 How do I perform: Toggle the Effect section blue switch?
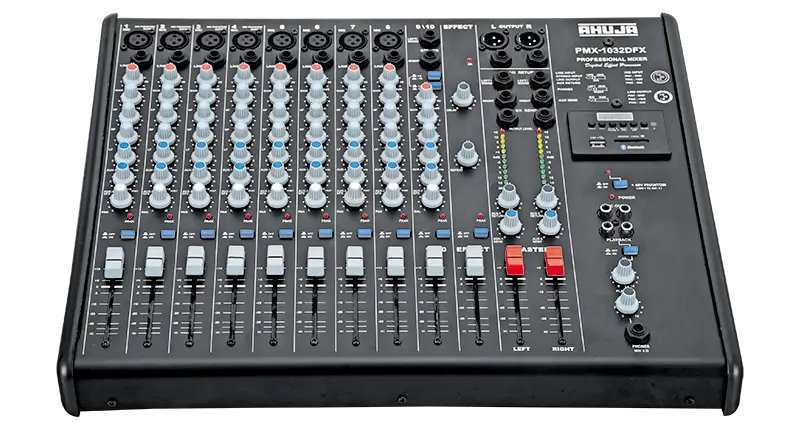click(x=481, y=233)
